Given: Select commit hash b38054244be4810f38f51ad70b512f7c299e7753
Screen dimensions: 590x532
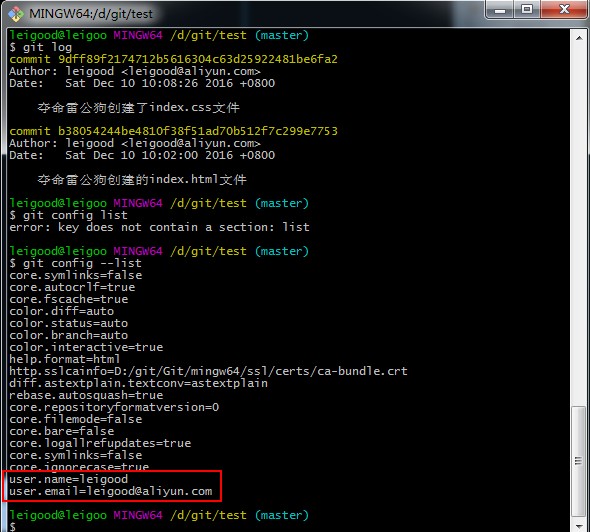Looking at the screenshot, I should tap(198, 131).
